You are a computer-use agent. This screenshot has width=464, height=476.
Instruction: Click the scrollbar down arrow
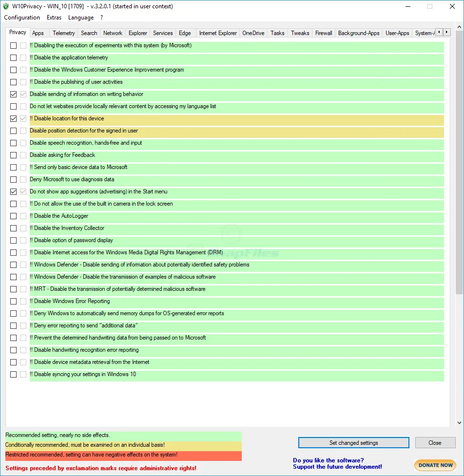[459, 422]
